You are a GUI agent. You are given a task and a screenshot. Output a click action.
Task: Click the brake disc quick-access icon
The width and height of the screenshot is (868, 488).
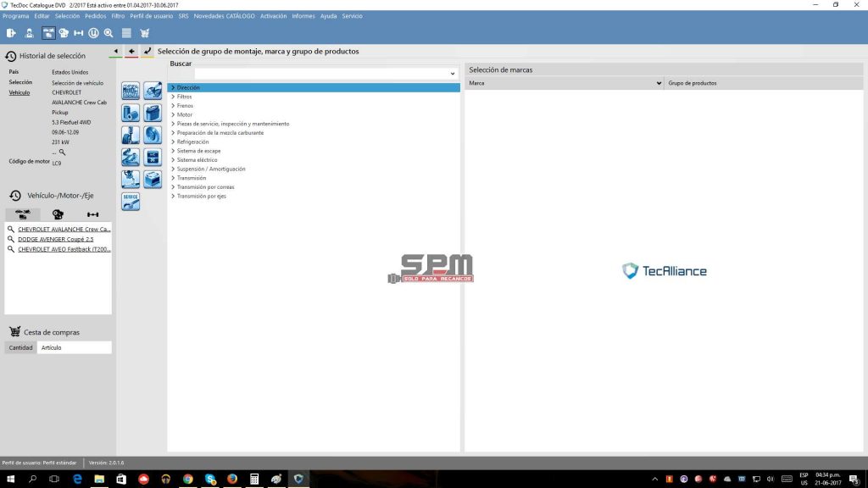coord(153,135)
